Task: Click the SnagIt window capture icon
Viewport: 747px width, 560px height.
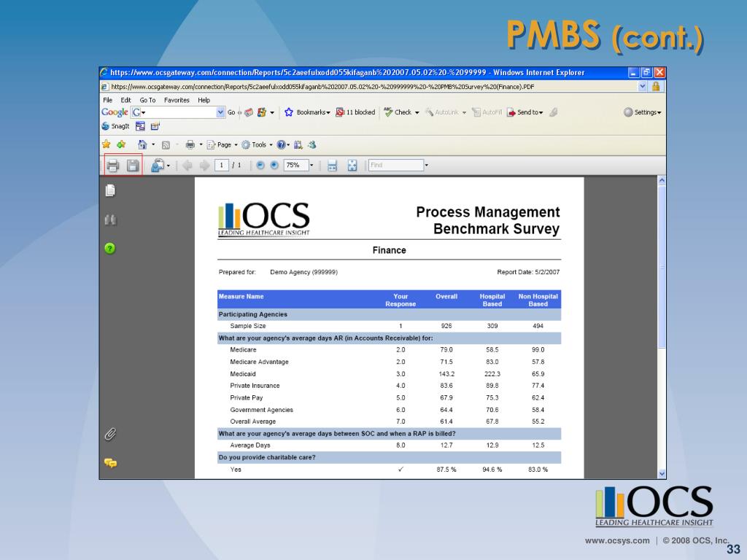Action: pos(140,126)
